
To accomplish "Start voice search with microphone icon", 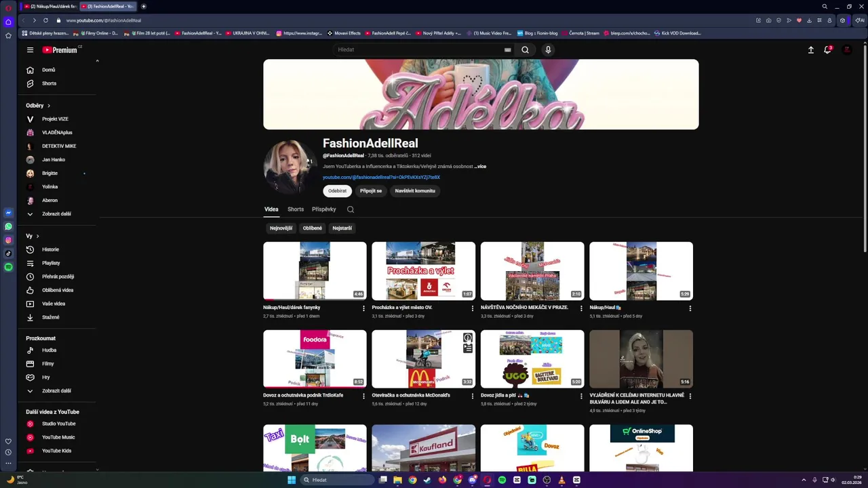I will pyautogui.click(x=548, y=49).
